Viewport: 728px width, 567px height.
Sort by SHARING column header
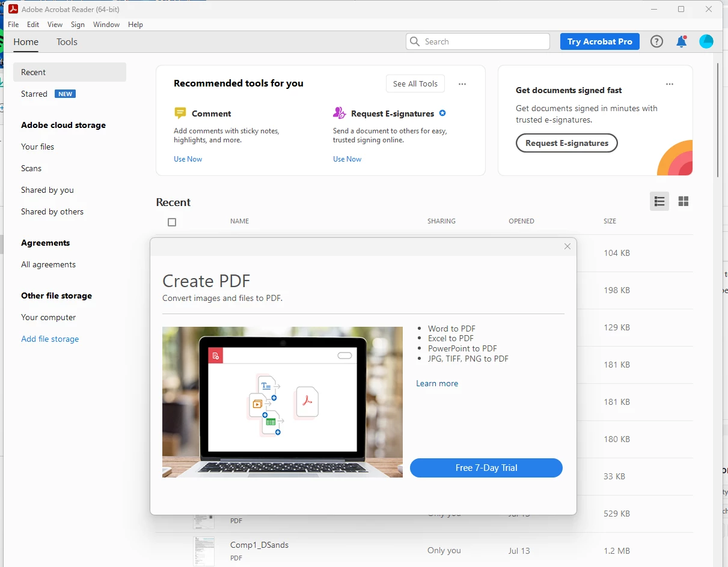pos(441,221)
